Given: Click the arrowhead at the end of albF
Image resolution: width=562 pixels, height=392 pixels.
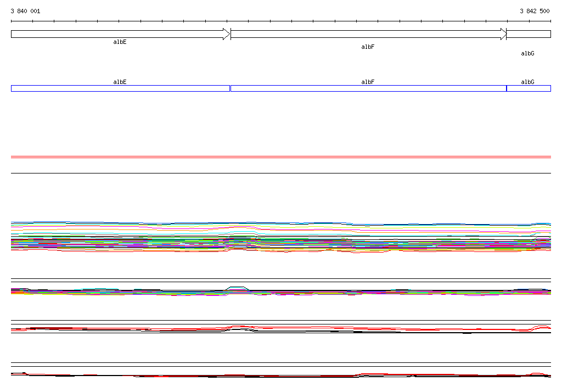Looking at the screenshot, I should 503,34.
